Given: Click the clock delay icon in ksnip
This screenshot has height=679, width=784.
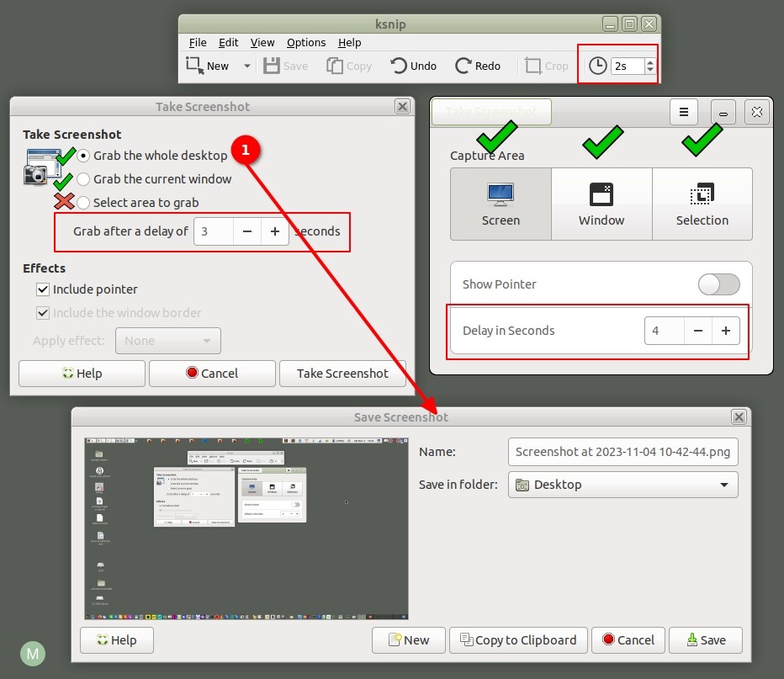Looking at the screenshot, I should coord(597,66).
